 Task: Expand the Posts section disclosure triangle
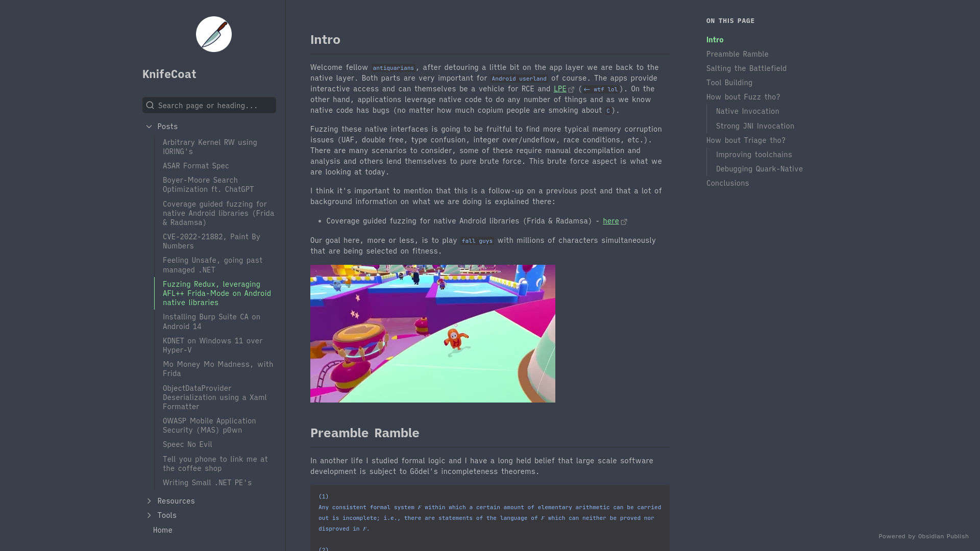[149, 126]
